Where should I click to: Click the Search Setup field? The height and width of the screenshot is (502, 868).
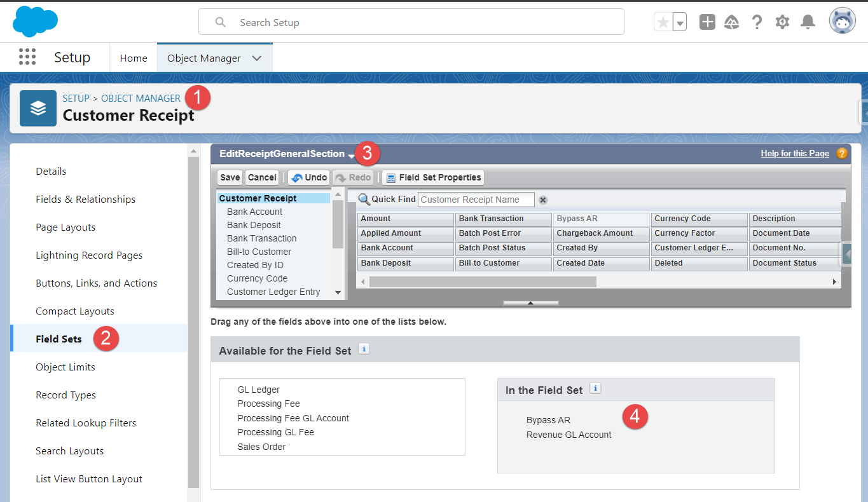click(411, 22)
